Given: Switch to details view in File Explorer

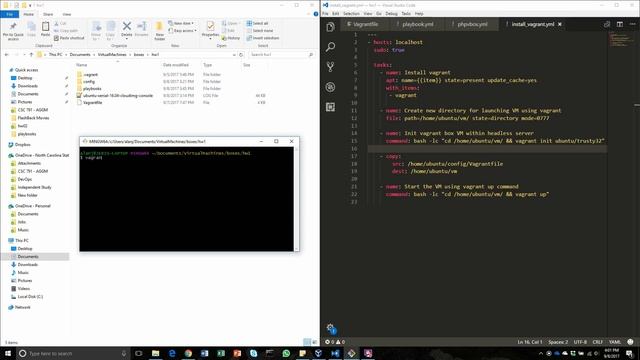Looking at the screenshot, I should [x=307, y=342].
